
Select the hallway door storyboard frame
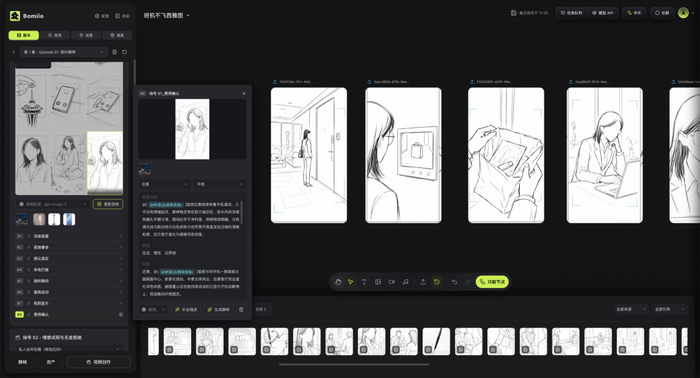(x=309, y=155)
